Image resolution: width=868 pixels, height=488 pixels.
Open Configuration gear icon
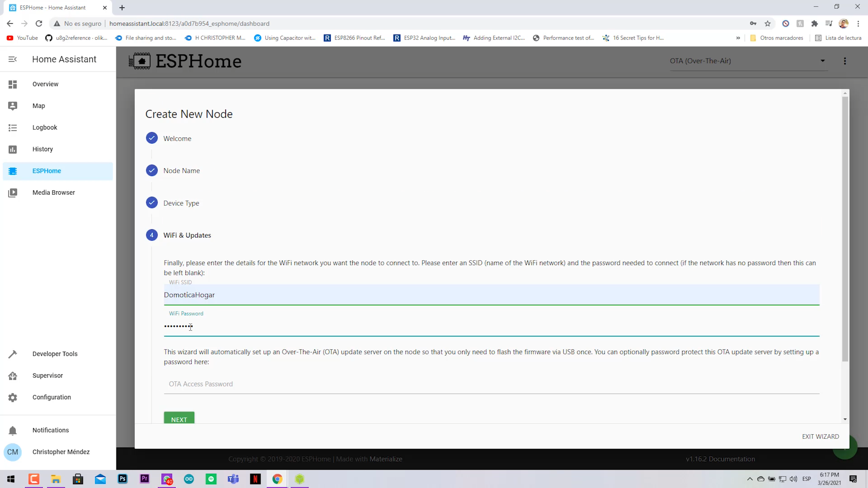click(13, 398)
